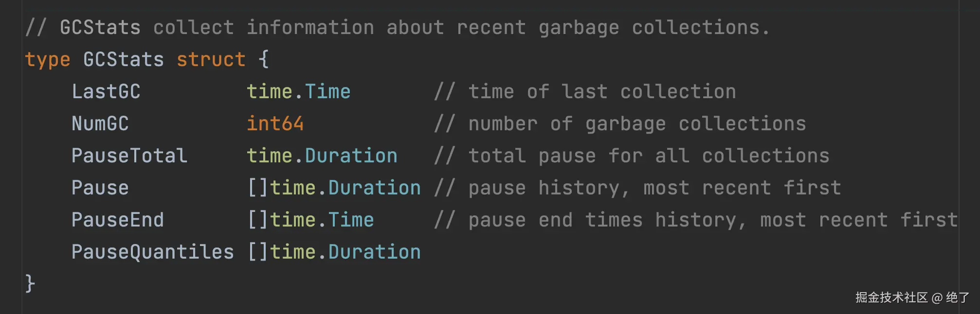Click the PauseQuantiles field name
This screenshot has width=980, height=314.
152,252
